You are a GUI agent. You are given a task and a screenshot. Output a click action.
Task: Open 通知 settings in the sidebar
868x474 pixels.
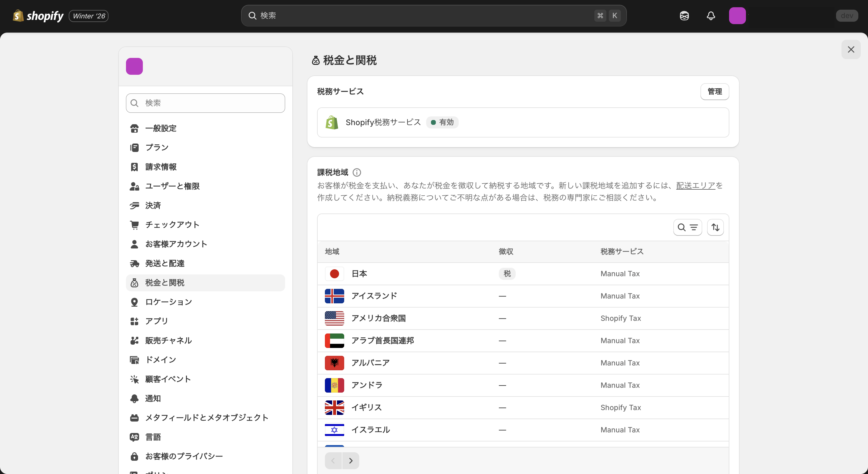point(153,398)
